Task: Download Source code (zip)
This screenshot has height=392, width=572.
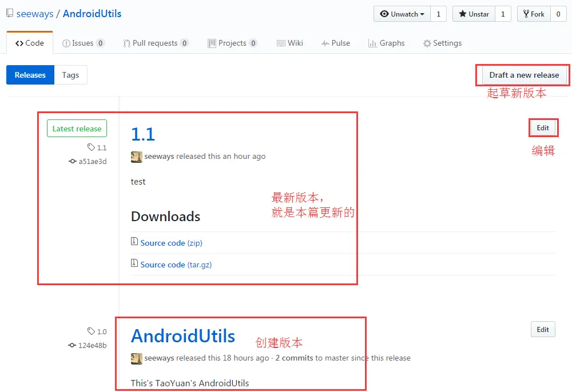Action: pos(172,243)
